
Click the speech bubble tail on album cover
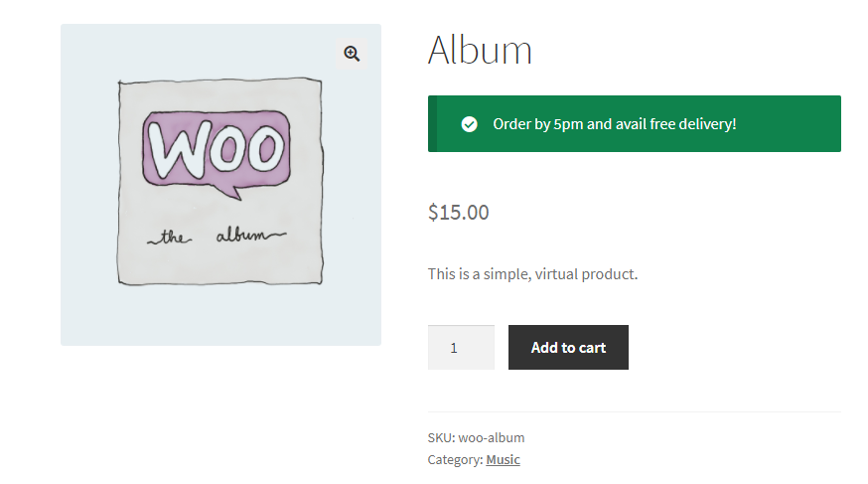(232, 190)
